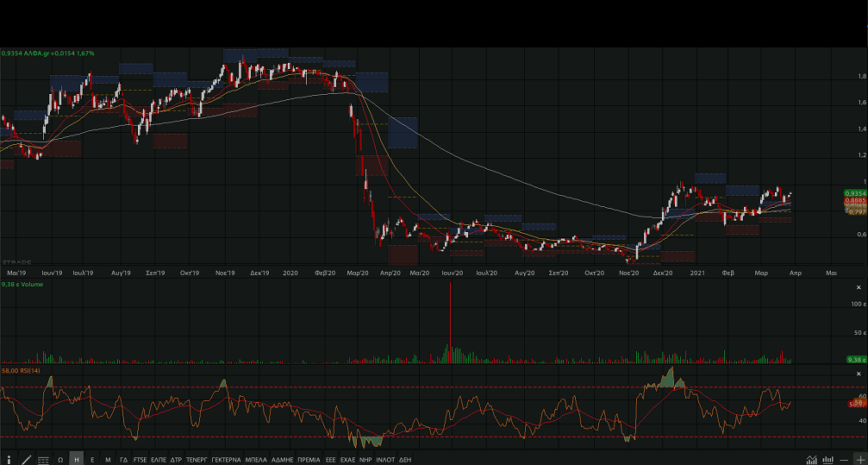
Task: Select the Η daily timeframe
Action: pyautogui.click(x=77, y=460)
